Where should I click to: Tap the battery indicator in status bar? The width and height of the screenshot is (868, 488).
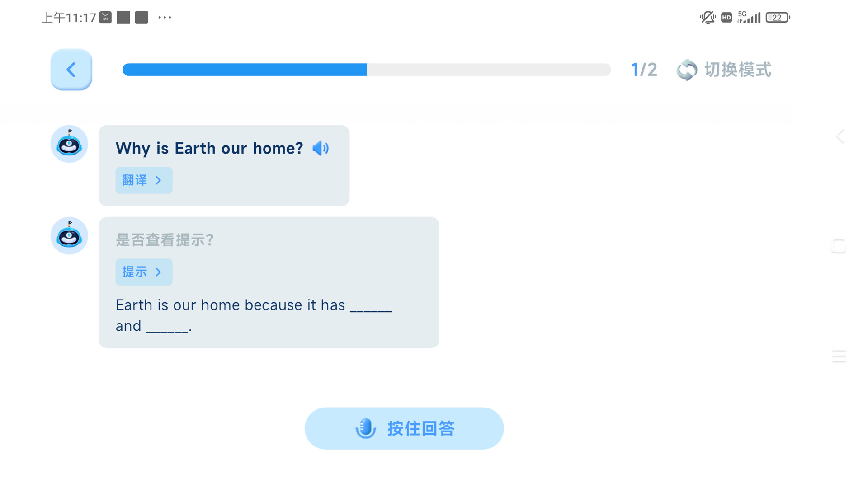pyautogui.click(x=778, y=18)
